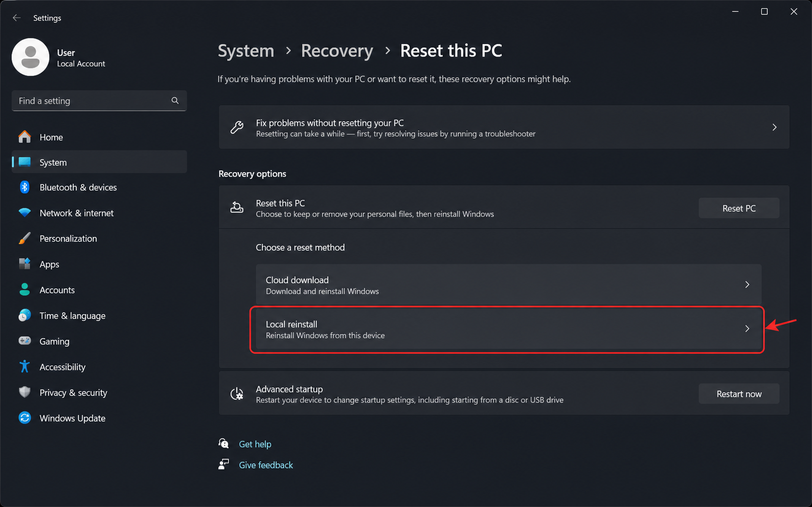The image size is (812, 507).
Task: Click the Get help chat icon
Action: click(224, 443)
